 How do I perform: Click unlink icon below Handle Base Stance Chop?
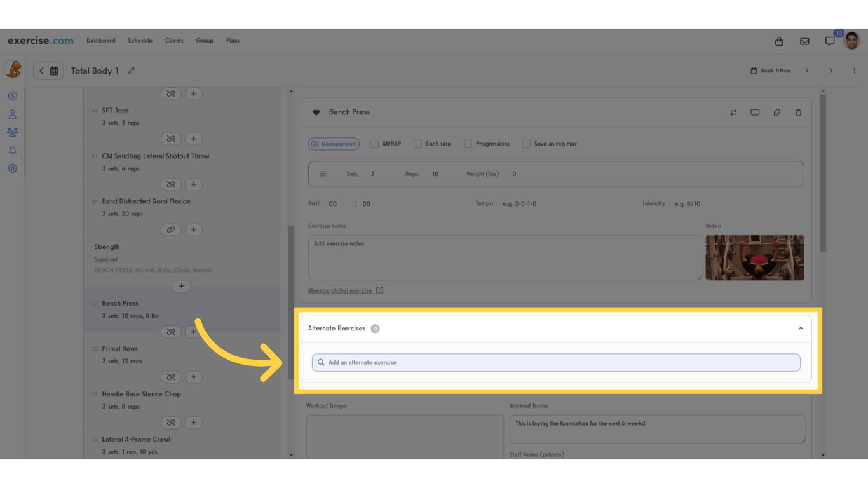pos(171,423)
